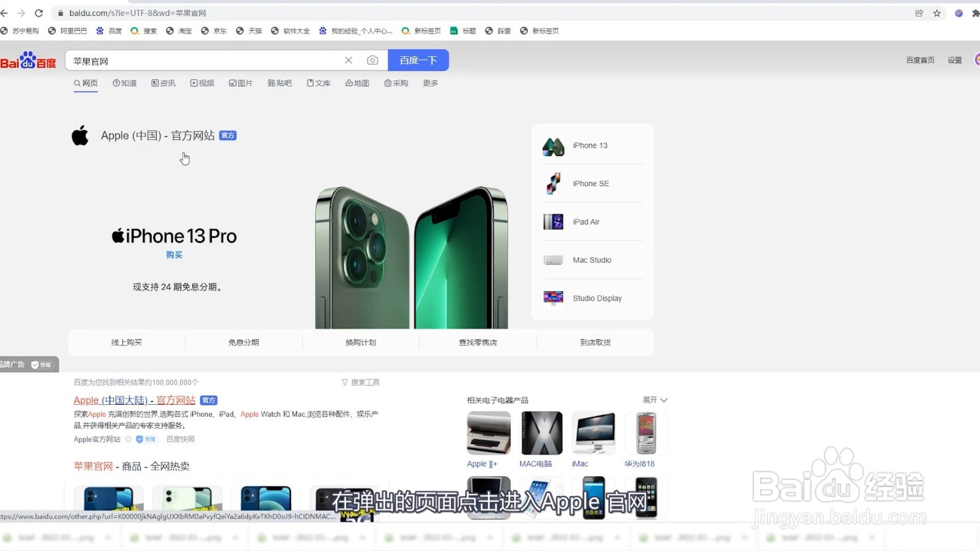980x551 pixels.
Task: Select iPhone SE in the product list
Action: pos(593,184)
